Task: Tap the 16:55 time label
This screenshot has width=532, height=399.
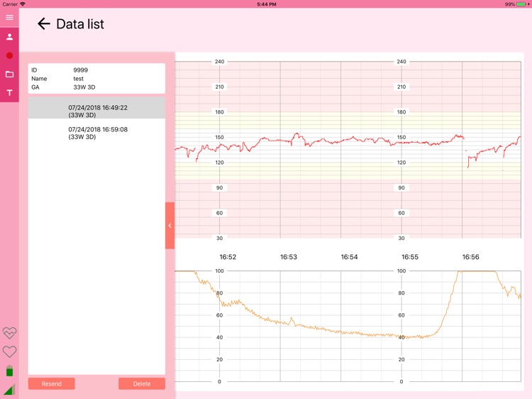Action: [x=410, y=257]
